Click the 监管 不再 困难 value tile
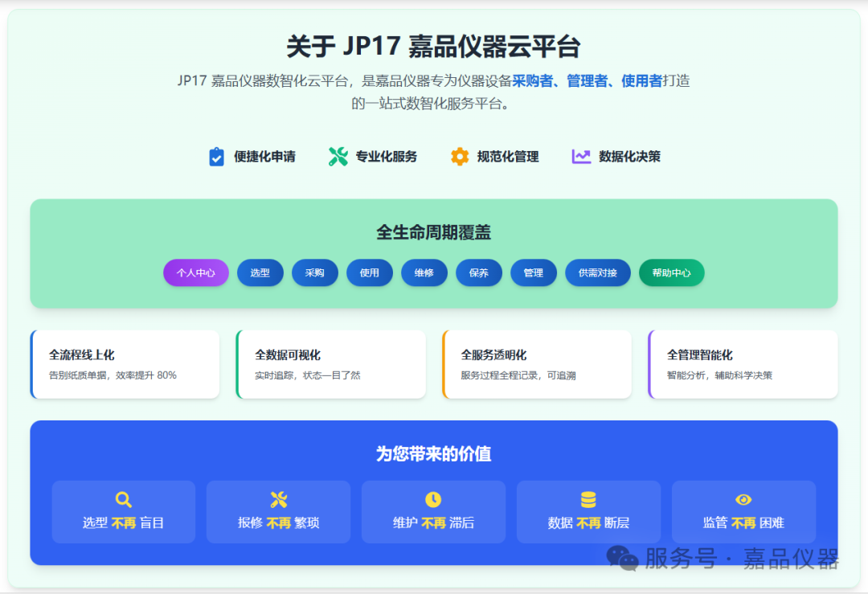The image size is (868, 594). [743, 512]
